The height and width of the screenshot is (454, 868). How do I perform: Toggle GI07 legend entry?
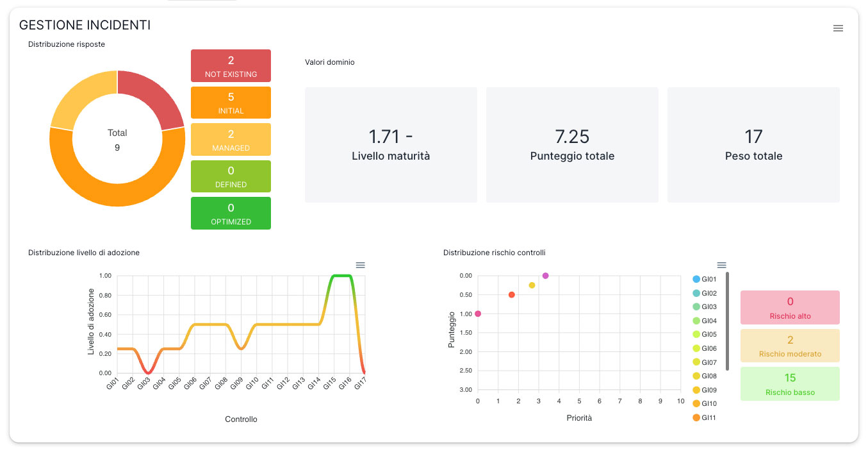(705, 362)
